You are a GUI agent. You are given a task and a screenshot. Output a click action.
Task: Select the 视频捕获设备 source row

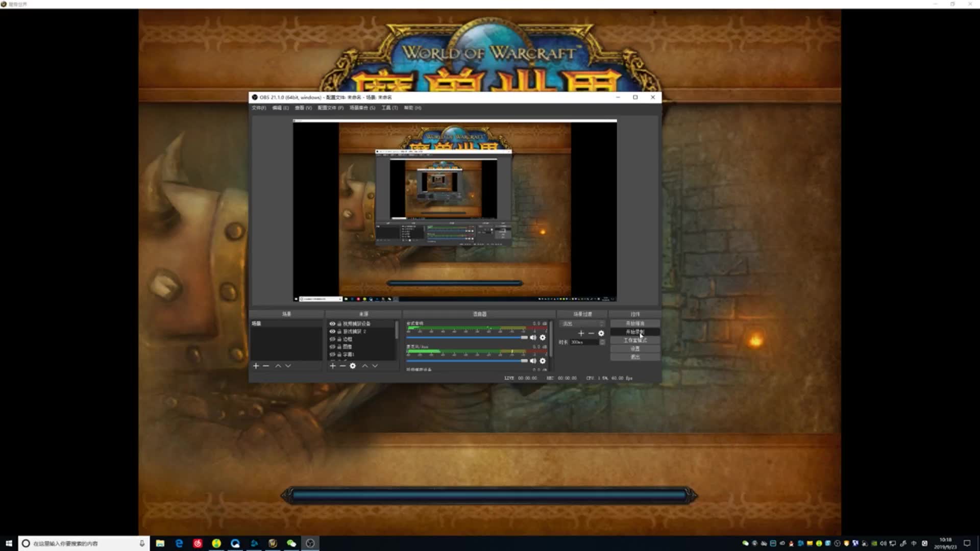(361, 323)
